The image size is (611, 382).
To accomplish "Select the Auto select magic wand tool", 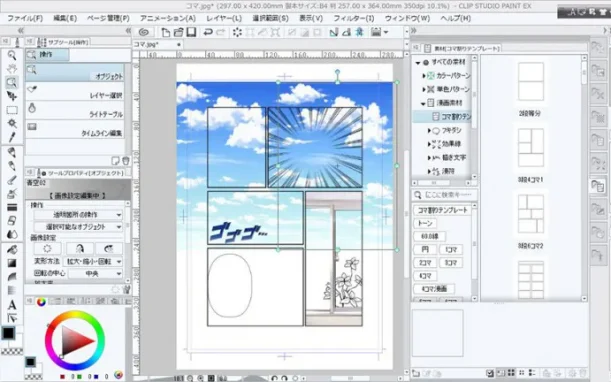I will [x=12, y=124].
